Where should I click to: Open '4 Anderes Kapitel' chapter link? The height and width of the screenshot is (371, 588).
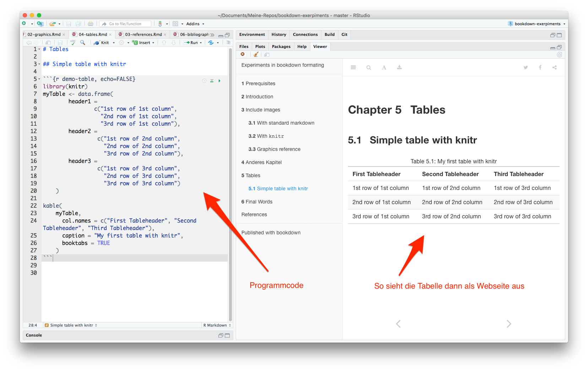262,162
